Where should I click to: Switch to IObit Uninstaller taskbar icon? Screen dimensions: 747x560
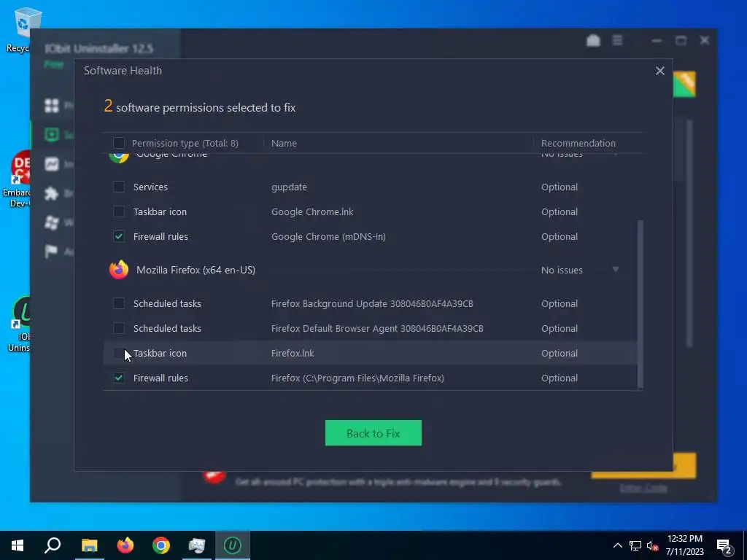(233, 545)
